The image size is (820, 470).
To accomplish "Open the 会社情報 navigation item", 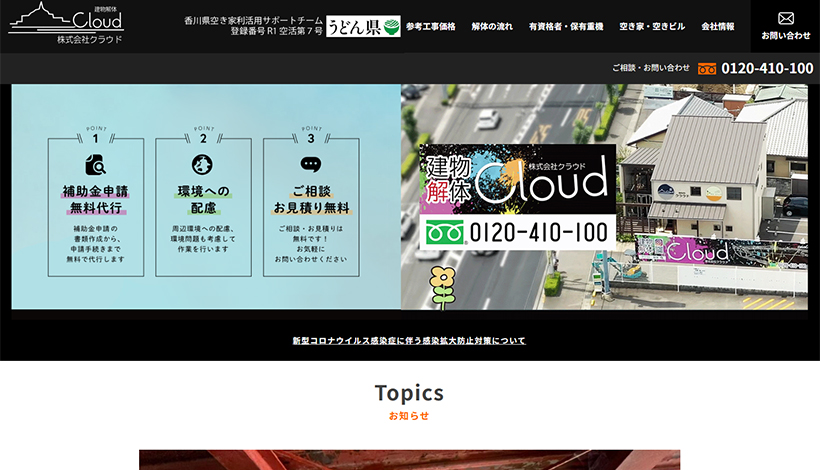I will coord(717,27).
